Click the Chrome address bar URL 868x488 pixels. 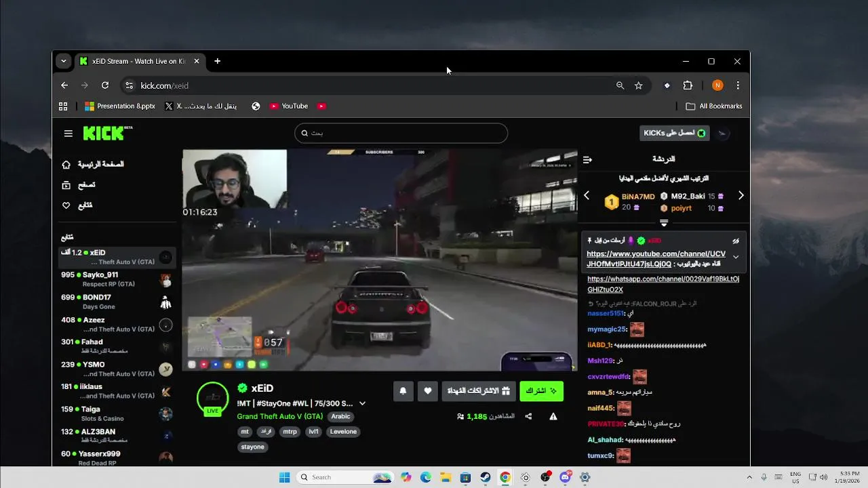point(165,85)
